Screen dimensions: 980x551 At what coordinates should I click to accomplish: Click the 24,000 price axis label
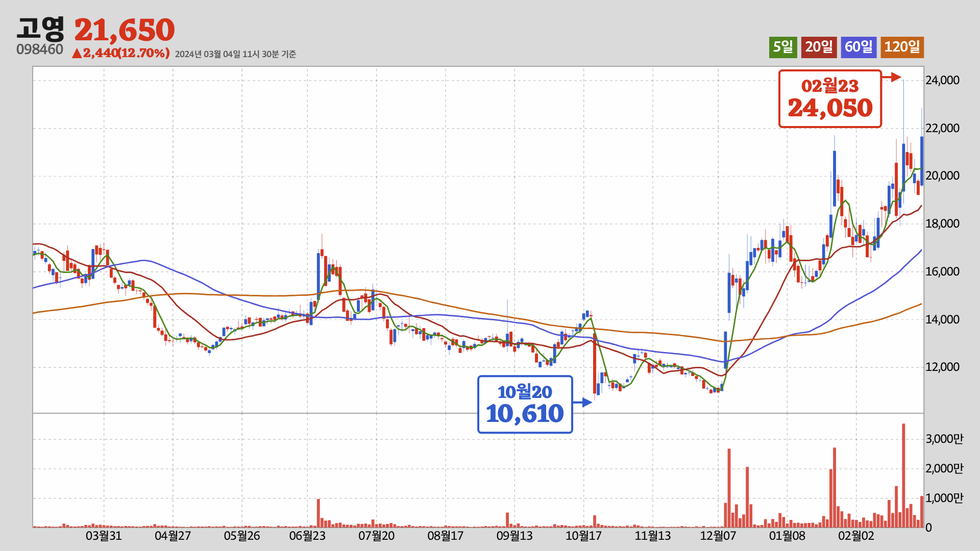[942, 80]
